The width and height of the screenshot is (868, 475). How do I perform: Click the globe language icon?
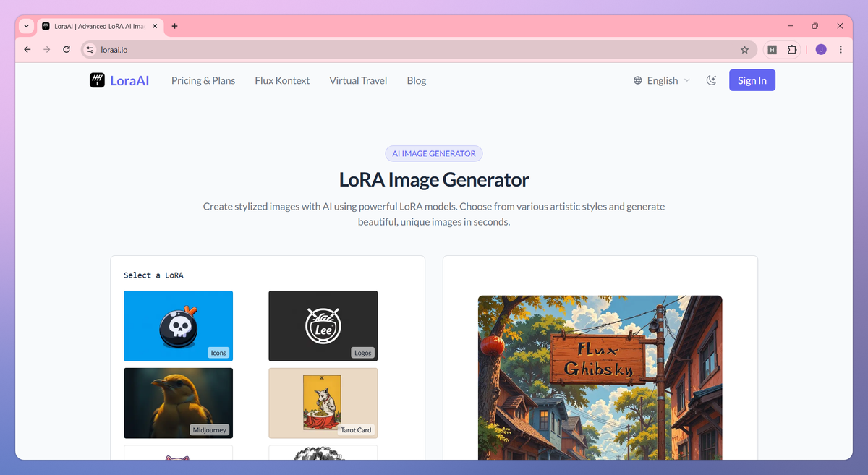tap(638, 80)
